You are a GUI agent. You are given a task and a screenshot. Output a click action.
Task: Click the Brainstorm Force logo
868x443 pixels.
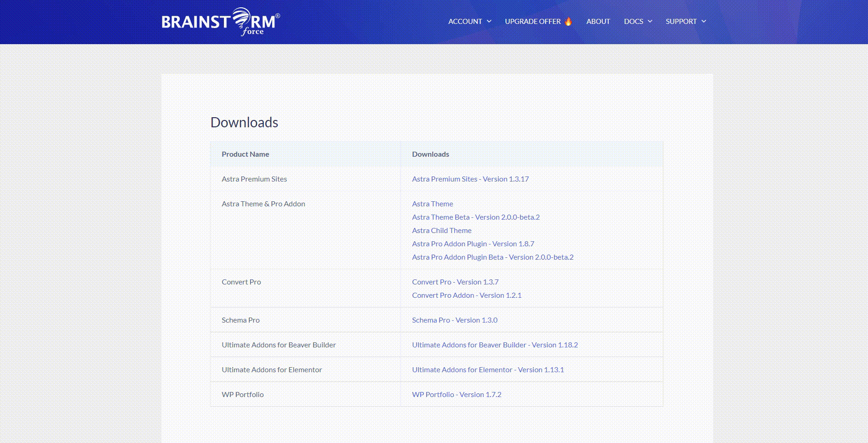pos(221,21)
